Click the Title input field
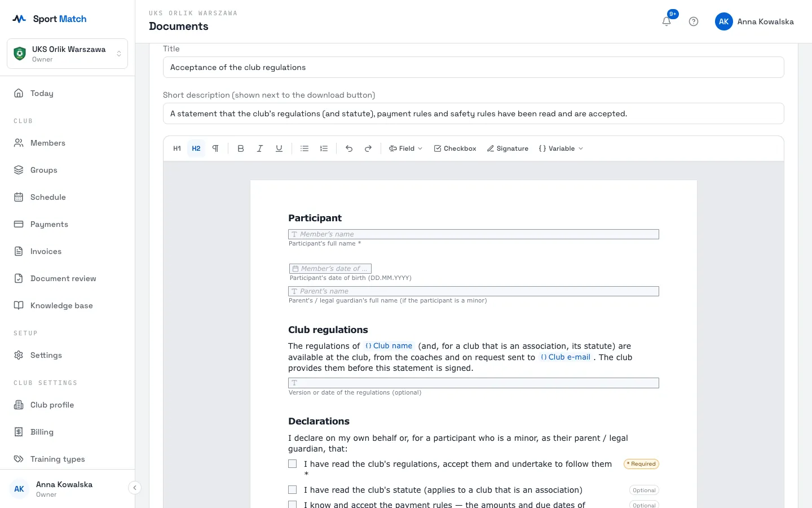 click(474, 67)
